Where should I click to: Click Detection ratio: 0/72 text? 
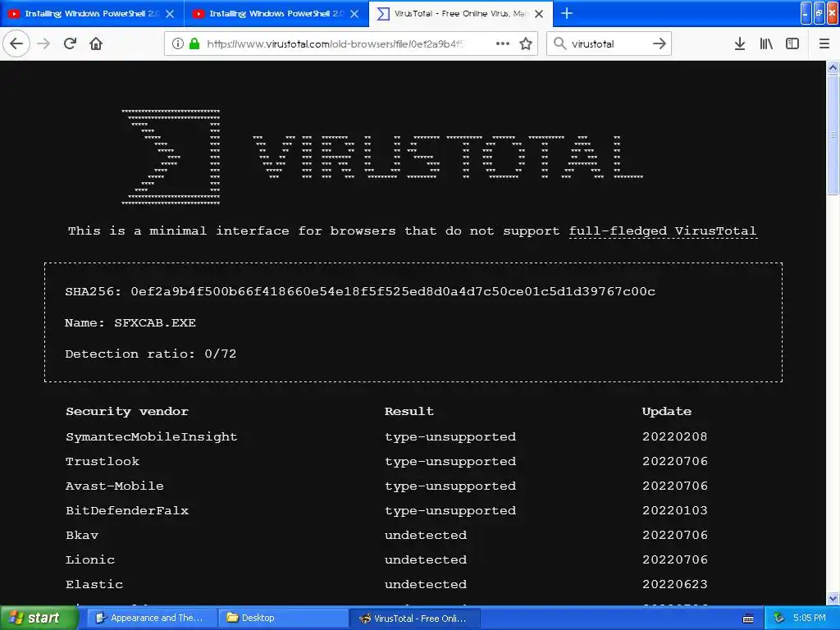tap(151, 354)
